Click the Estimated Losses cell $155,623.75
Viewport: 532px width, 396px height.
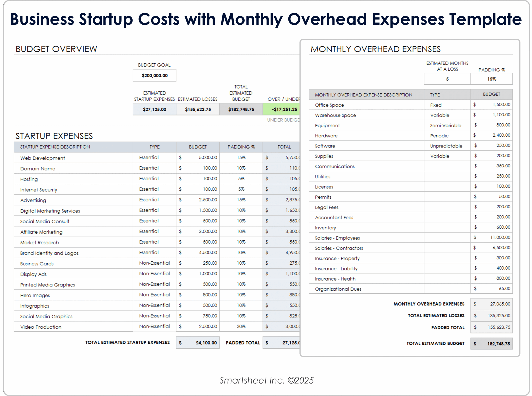198,109
